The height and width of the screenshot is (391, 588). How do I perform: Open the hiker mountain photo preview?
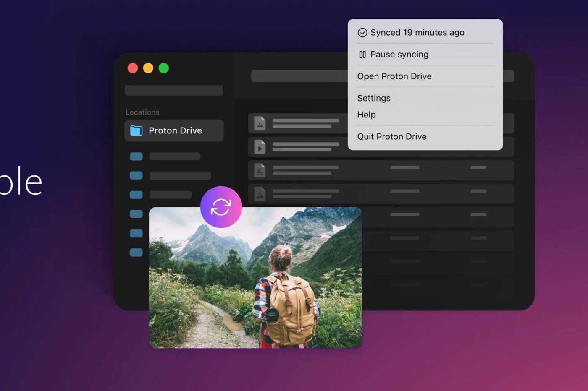(255, 277)
